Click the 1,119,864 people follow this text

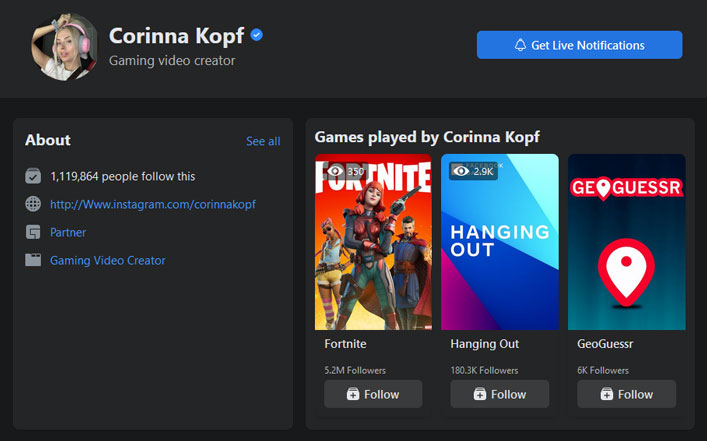click(x=123, y=176)
